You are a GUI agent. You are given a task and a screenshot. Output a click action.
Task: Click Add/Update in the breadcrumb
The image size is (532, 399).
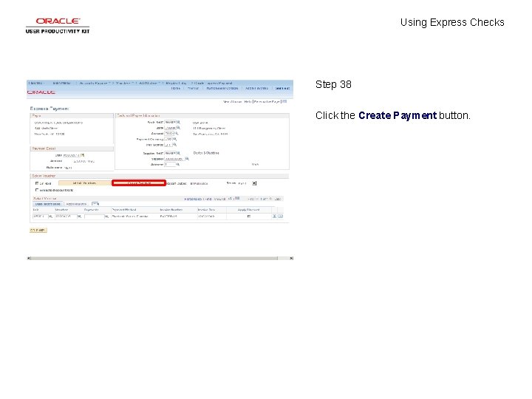click(149, 83)
